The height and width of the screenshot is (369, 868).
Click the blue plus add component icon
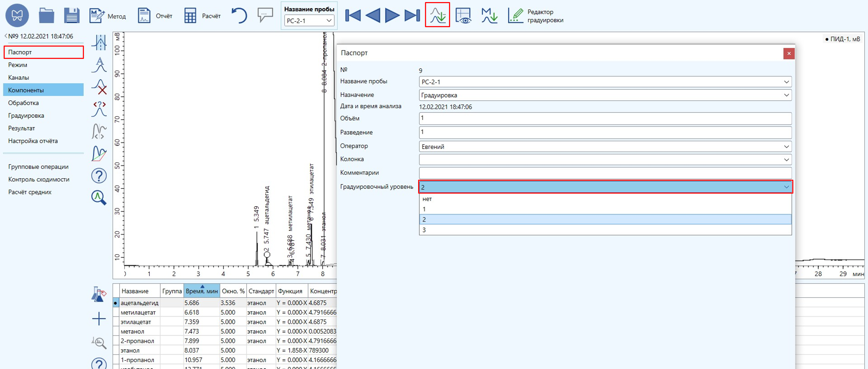pyautogui.click(x=99, y=319)
